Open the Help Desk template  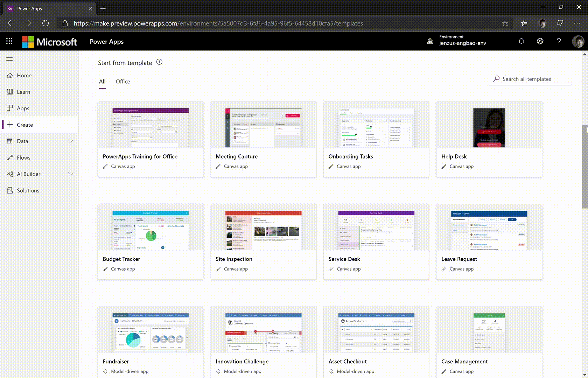(489, 139)
